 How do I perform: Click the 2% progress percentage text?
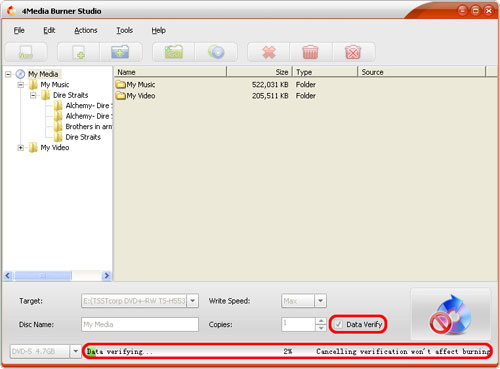(x=288, y=351)
